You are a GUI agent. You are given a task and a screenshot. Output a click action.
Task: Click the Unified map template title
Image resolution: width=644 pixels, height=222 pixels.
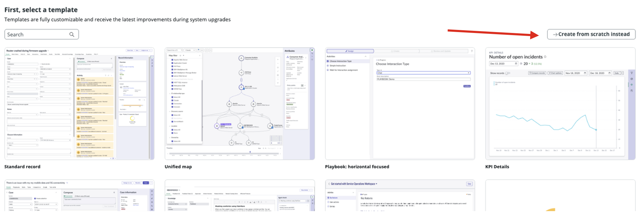point(178,167)
